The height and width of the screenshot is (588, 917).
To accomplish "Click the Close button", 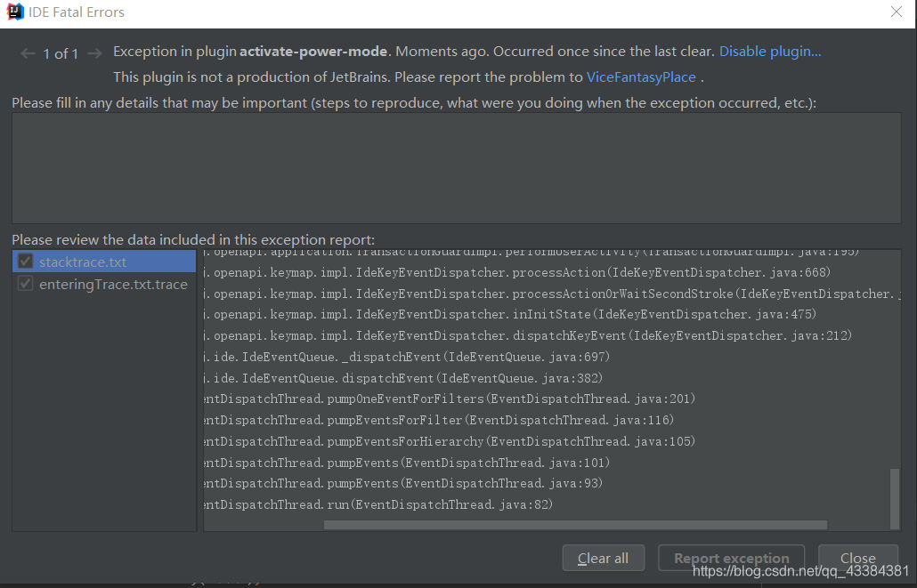I will point(857,558).
